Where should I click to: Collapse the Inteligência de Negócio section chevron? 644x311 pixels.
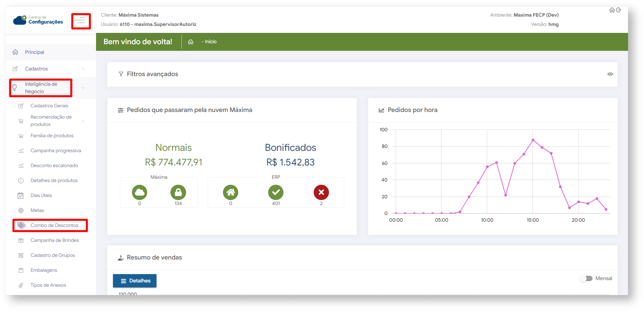83,88
